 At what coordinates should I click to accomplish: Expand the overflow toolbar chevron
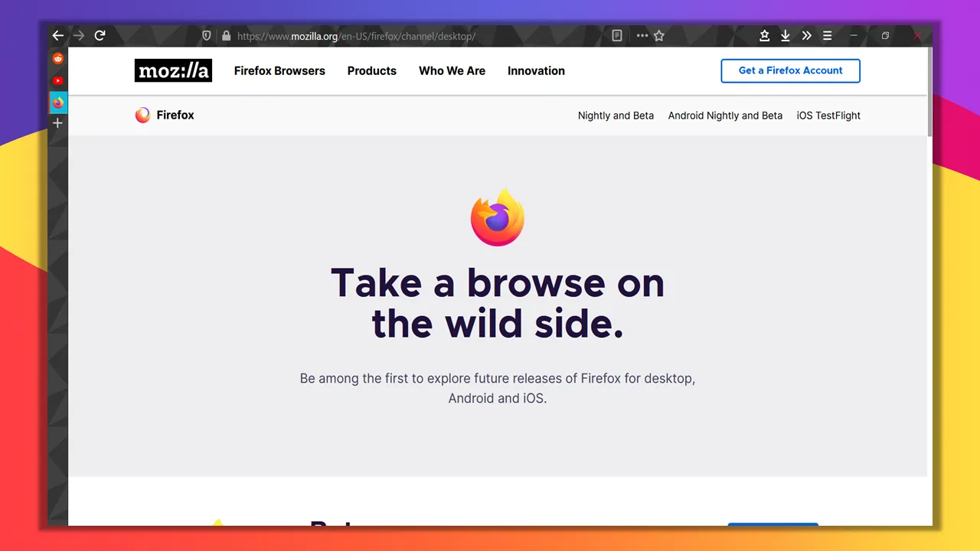[806, 35]
